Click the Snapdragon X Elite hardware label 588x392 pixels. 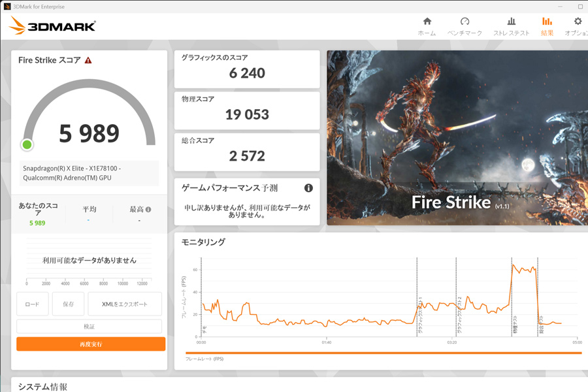point(90,173)
